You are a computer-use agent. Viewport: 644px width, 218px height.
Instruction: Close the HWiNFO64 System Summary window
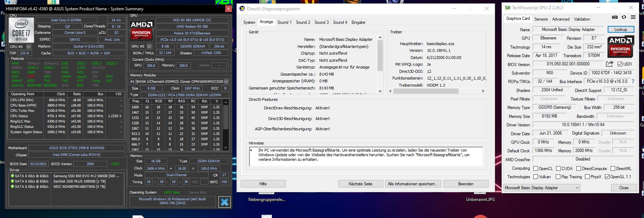[x=228, y=9]
